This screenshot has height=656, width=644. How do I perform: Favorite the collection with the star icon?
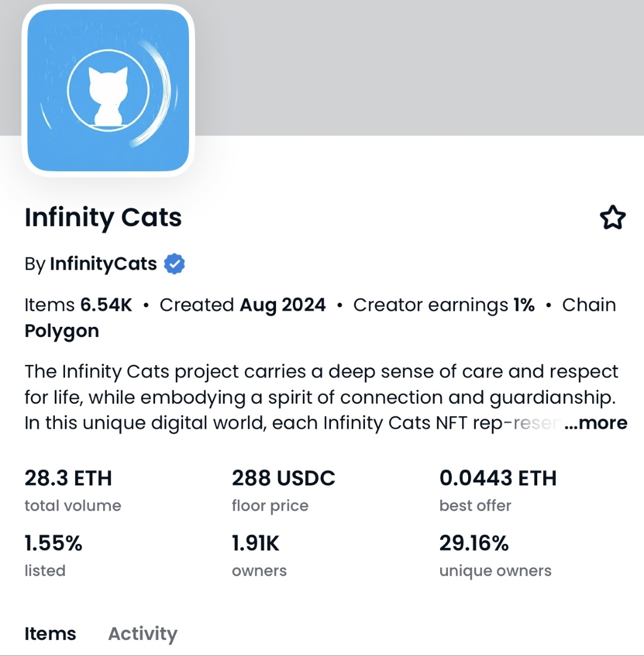coord(612,218)
